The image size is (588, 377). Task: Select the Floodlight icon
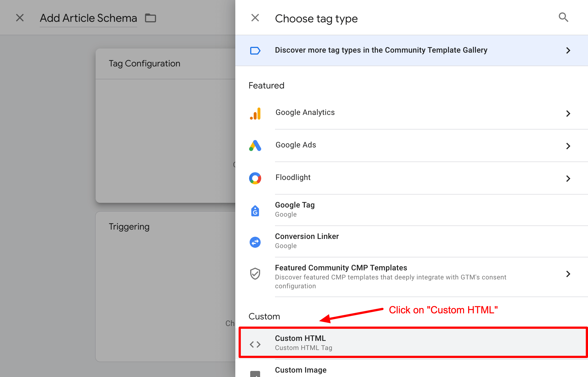[255, 178]
